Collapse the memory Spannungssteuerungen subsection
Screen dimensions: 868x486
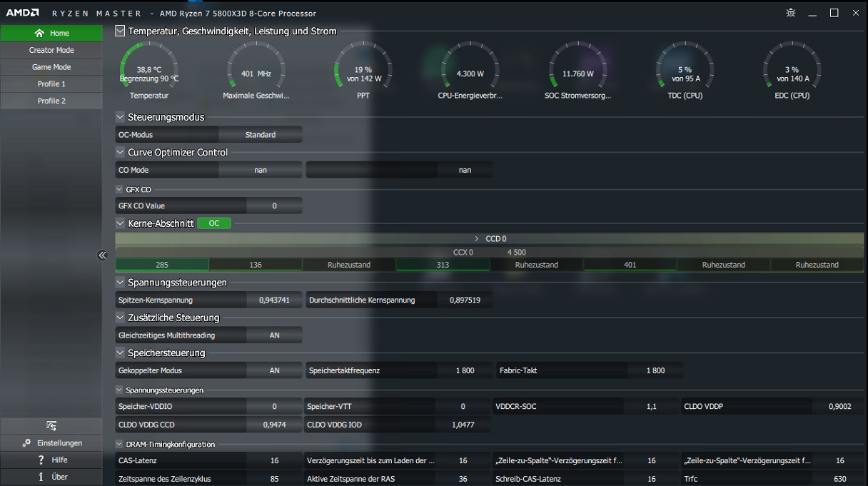[119, 390]
